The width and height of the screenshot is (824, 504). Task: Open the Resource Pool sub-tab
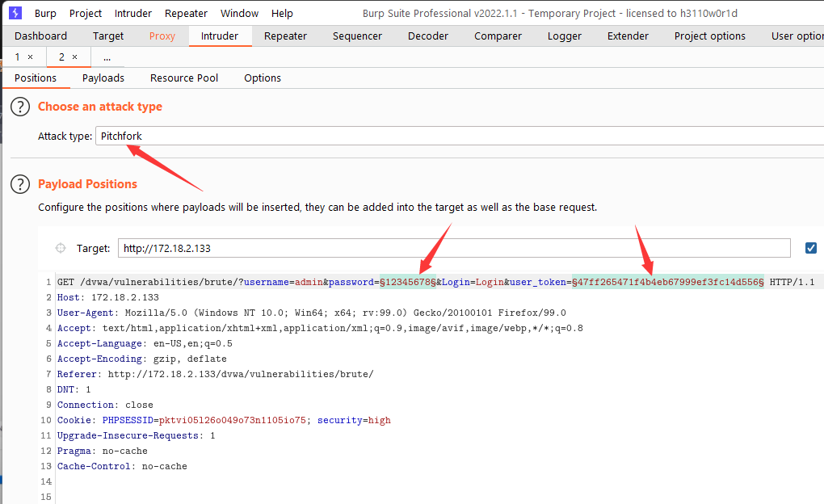[x=184, y=78]
